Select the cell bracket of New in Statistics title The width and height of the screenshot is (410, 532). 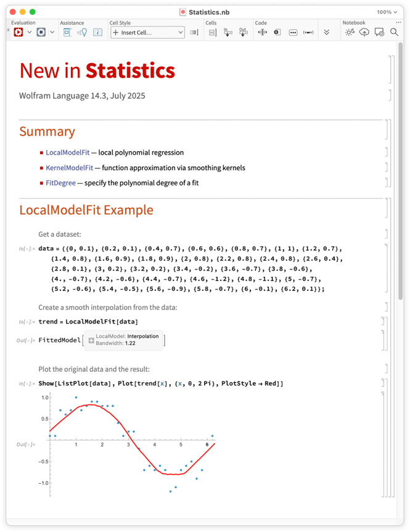[390, 70]
